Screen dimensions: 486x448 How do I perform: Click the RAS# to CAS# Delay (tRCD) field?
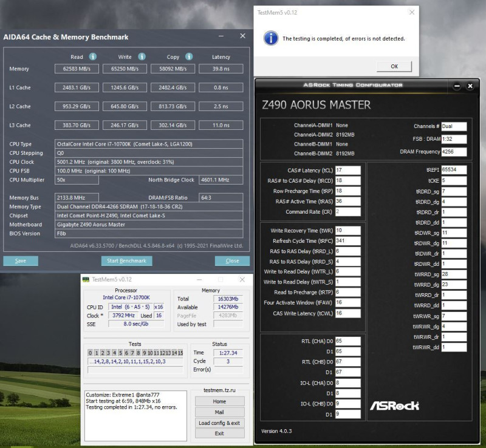(347, 180)
